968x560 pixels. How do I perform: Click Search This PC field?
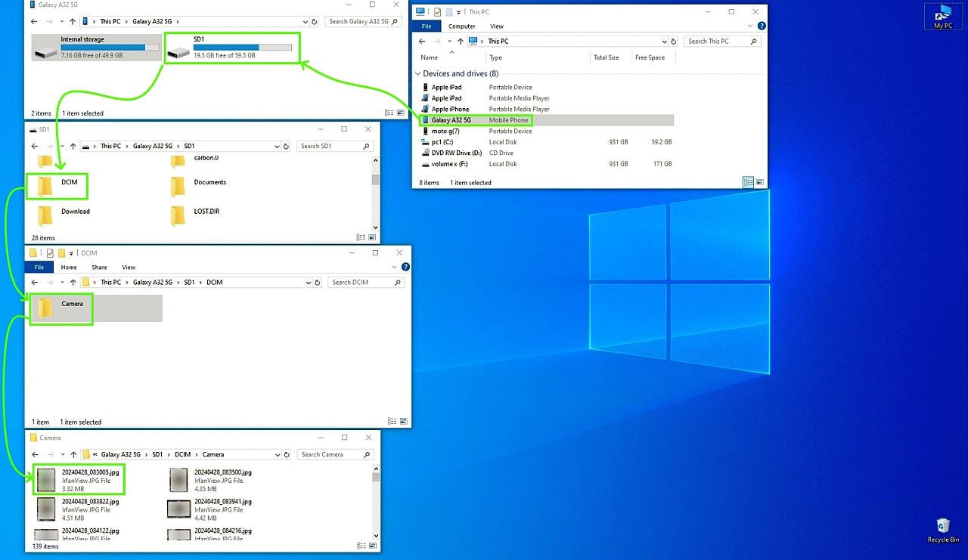721,42
